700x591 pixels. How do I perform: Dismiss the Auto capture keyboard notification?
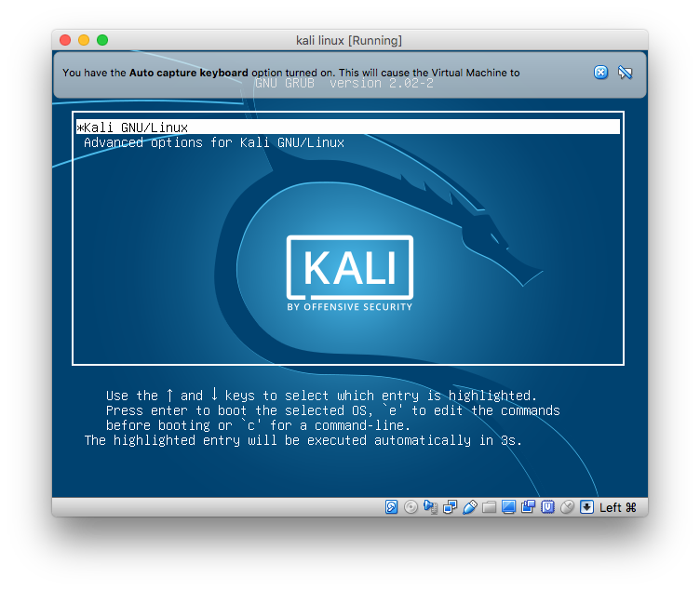pyautogui.click(x=601, y=73)
